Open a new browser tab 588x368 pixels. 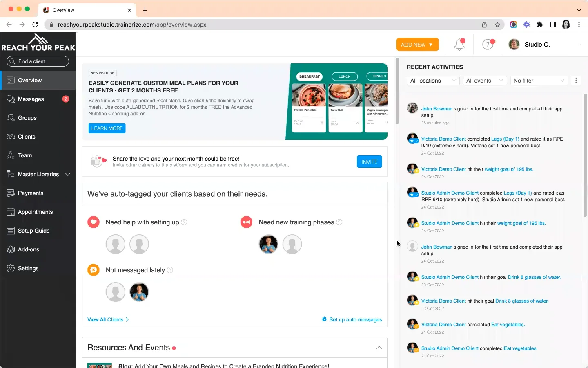tap(145, 10)
